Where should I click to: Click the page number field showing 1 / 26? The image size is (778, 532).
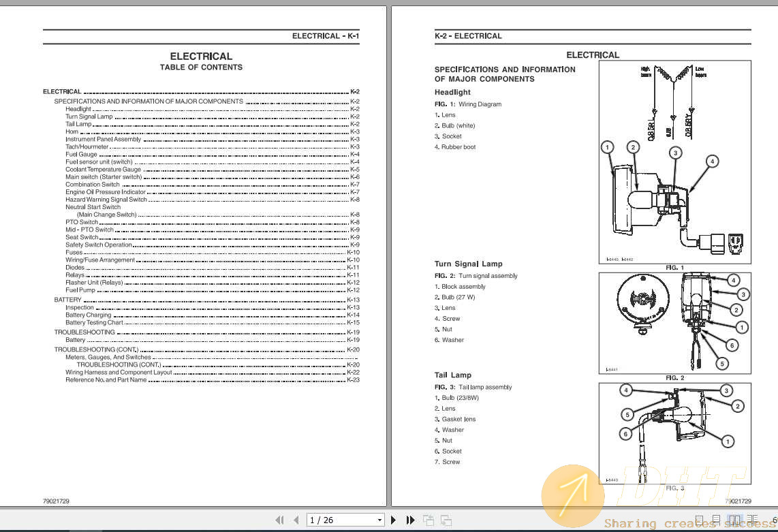tap(341, 520)
